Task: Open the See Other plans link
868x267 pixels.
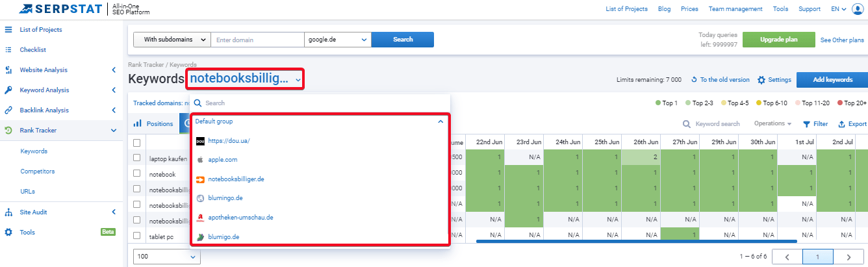Action: tap(842, 40)
